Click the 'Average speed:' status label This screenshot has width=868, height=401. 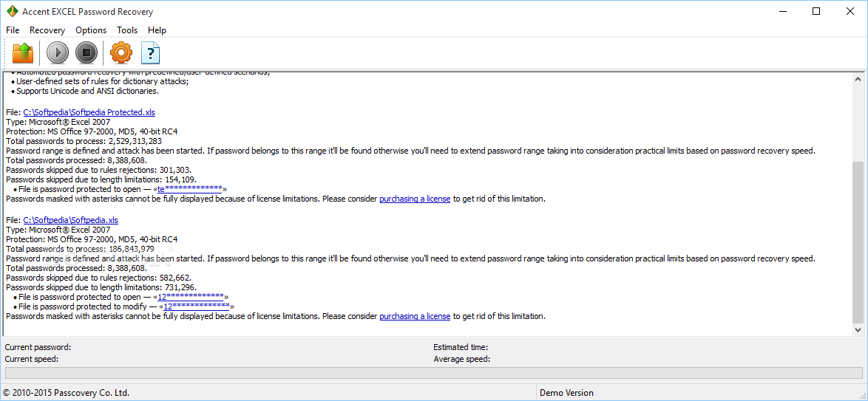pos(461,359)
